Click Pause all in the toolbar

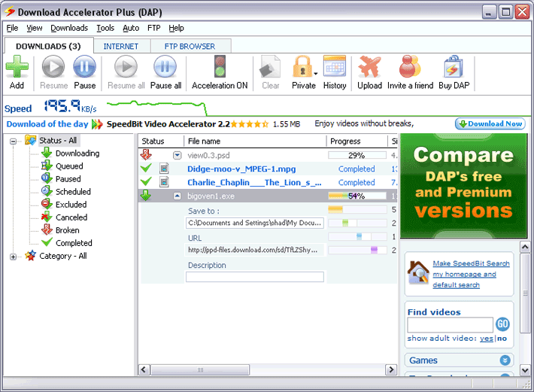click(165, 72)
